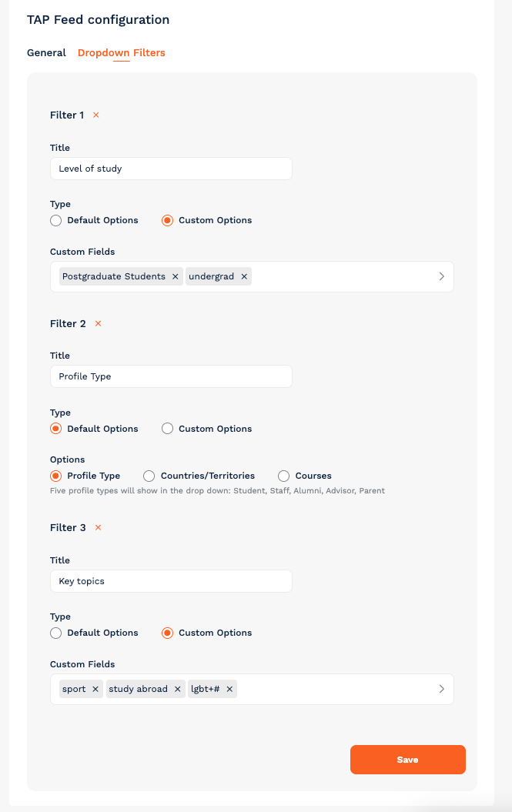Switch to the General tab
Viewport: 512px width, 812px height.
[47, 53]
